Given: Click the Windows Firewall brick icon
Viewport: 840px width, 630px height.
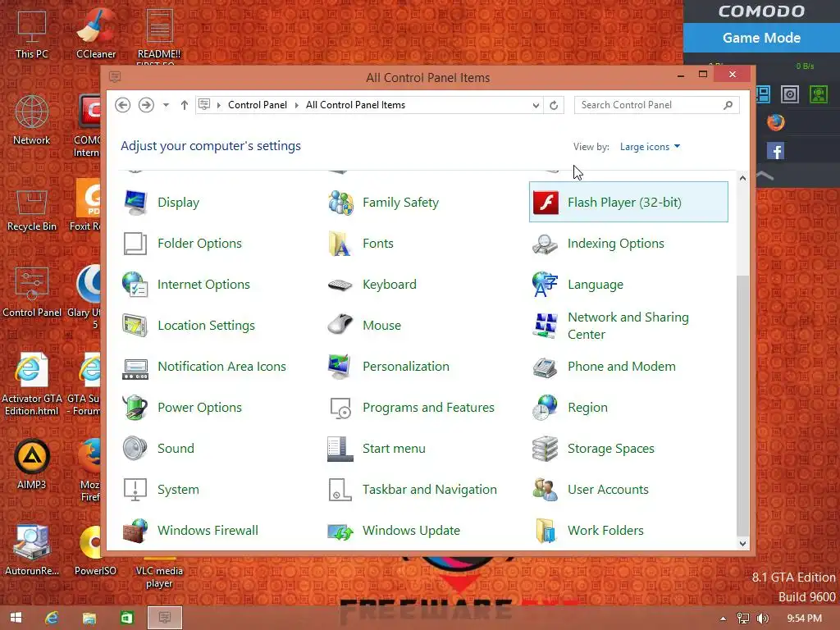Looking at the screenshot, I should (x=135, y=531).
